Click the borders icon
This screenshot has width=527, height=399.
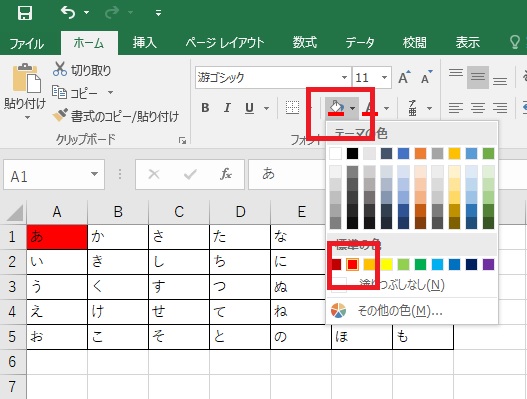coord(292,108)
